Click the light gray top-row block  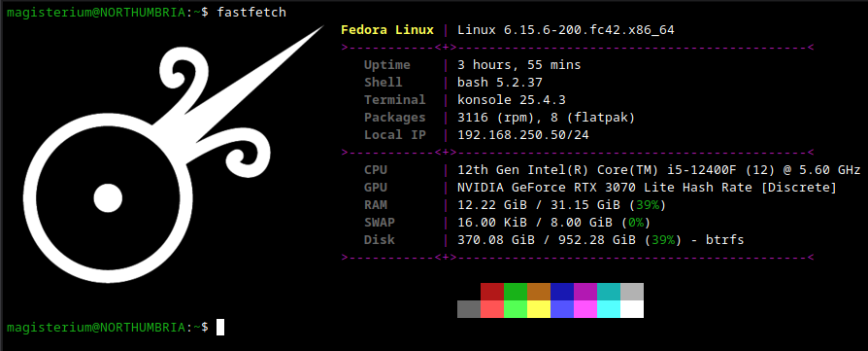[632, 292]
